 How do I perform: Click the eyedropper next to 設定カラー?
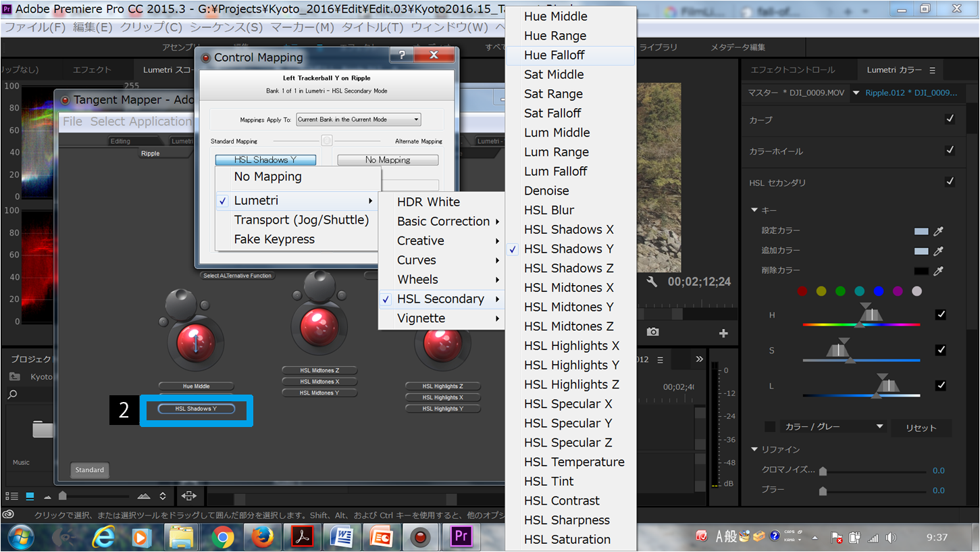pos(938,231)
